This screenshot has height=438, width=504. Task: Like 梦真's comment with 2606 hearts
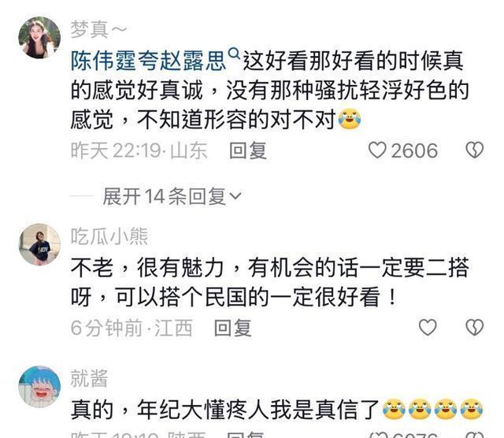pos(377,150)
